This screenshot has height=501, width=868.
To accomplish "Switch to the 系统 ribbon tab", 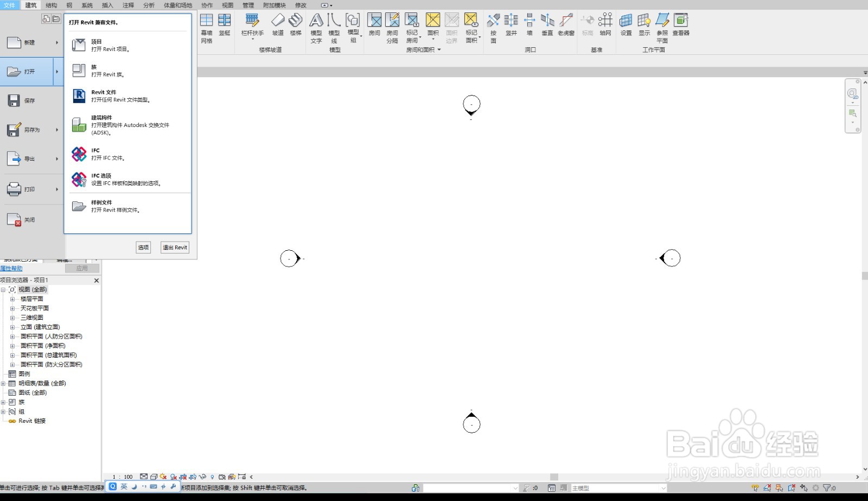I will (x=87, y=5).
